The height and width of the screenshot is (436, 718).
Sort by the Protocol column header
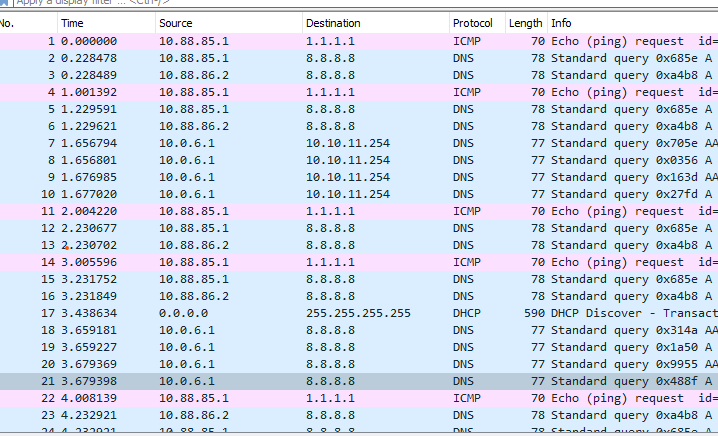(x=474, y=22)
